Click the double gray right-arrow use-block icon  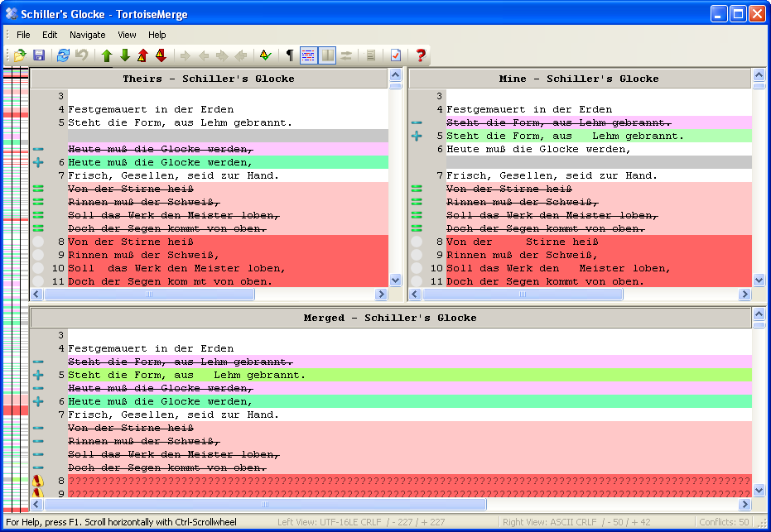222,55
